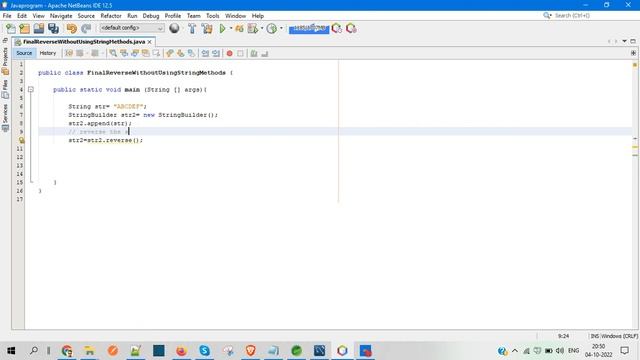
Task: Click the Find Selection magnifier icon
Action: pos(113,53)
